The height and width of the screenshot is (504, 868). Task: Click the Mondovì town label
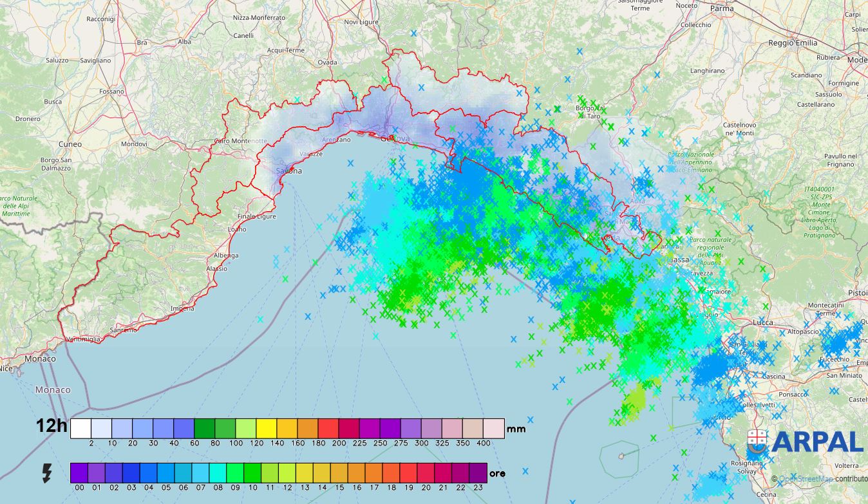(x=134, y=144)
